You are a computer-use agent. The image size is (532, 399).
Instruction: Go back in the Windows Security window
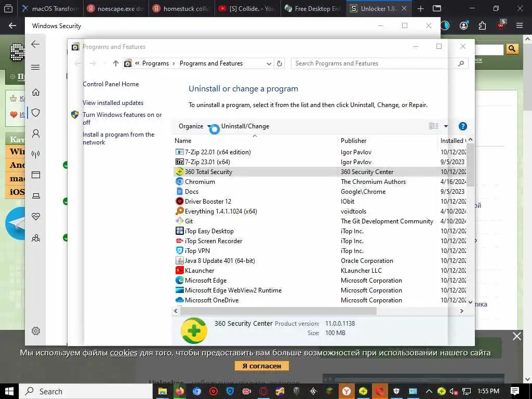(36, 44)
